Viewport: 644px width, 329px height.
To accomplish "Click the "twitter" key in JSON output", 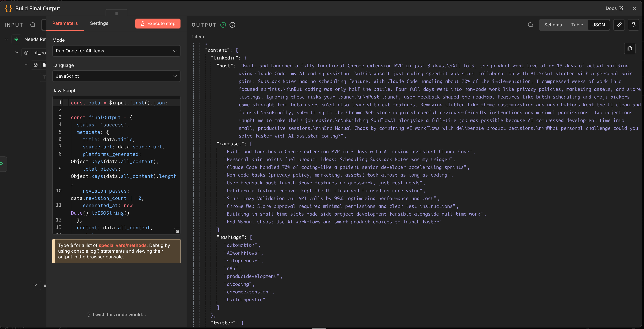I will (x=224, y=323).
